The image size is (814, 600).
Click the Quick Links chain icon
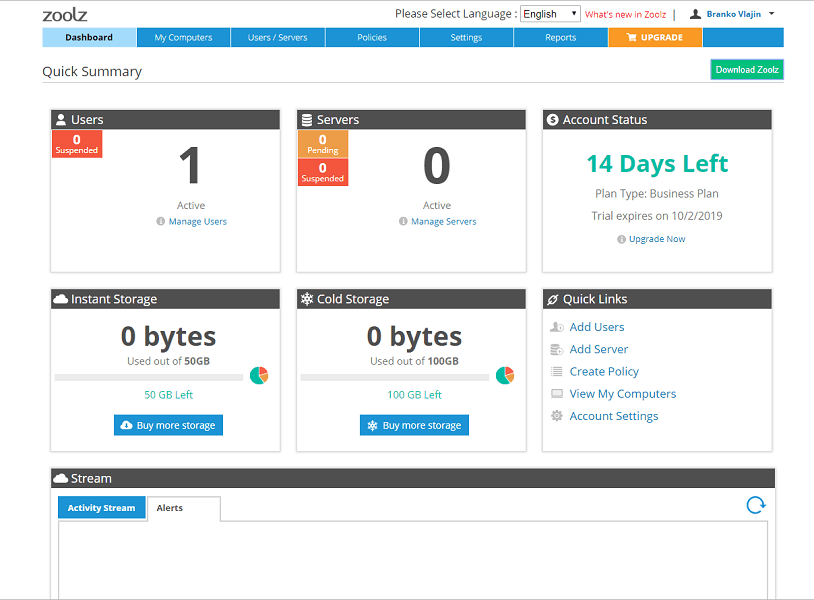point(553,299)
